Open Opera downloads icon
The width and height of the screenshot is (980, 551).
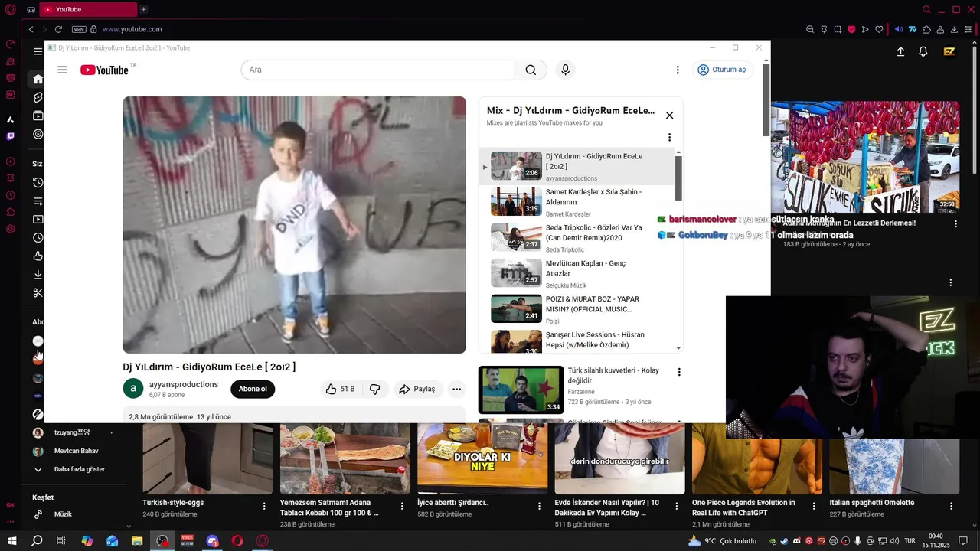[x=955, y=29]
